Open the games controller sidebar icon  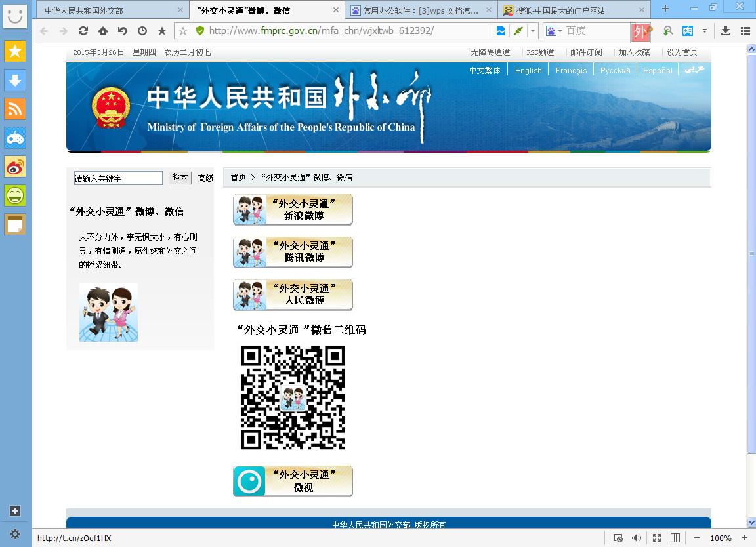pyautogui.click(x=15, y=138)
